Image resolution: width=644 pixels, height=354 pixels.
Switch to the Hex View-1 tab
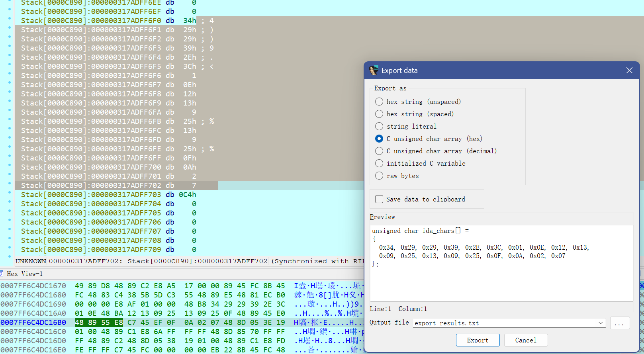click(x=24, y=274)
